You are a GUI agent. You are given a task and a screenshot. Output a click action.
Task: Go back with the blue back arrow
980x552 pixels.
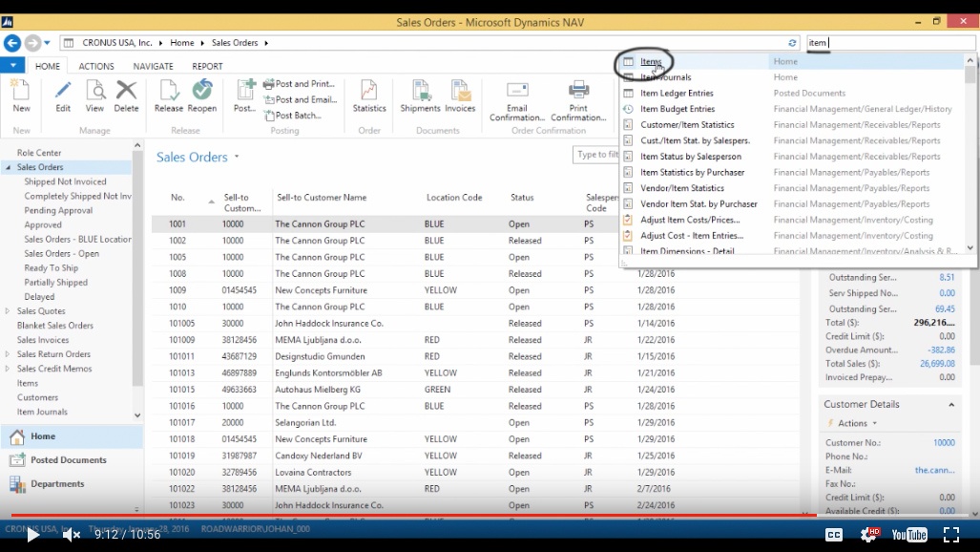12,43
